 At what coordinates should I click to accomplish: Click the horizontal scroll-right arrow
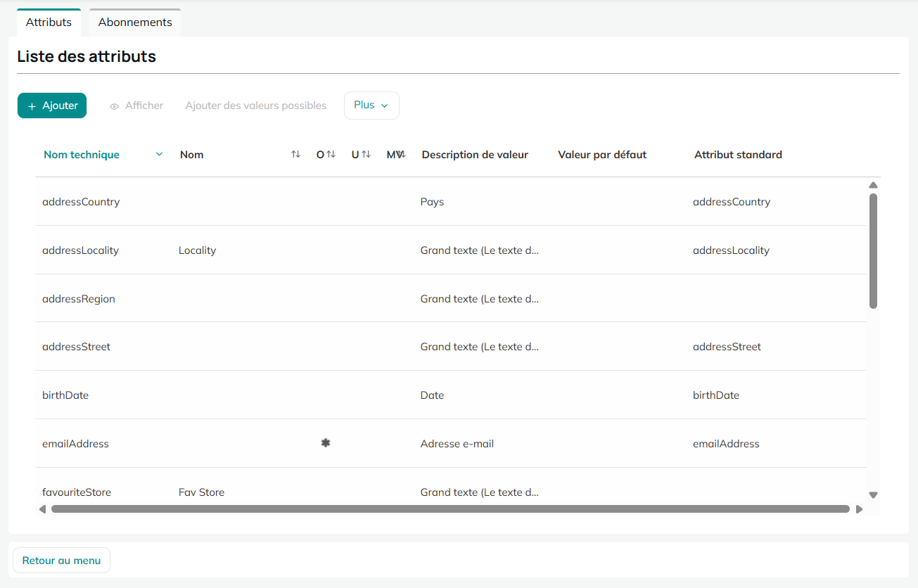coord(859,509)
